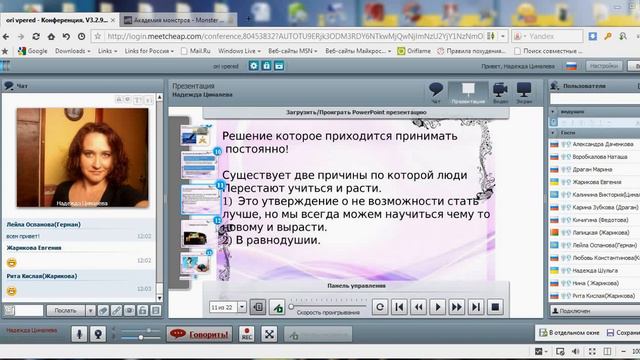The image size is (640, 360).
Task: Open the Послать dropdown arrow
Action: click(90, 311)
